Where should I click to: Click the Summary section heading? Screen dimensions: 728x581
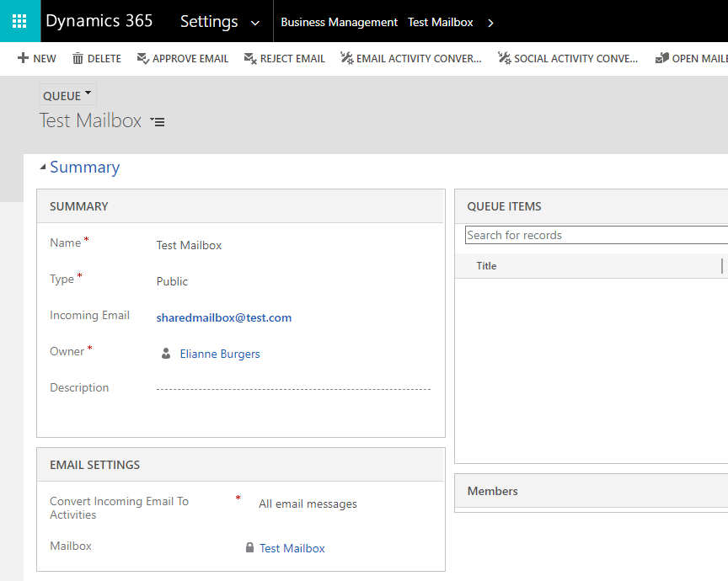click(84, 167)
